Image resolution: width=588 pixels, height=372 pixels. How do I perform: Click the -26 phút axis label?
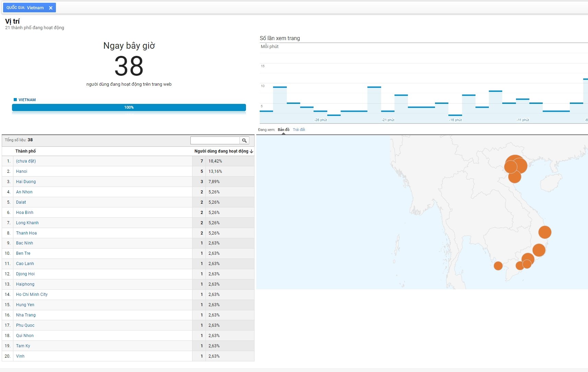pos(320,120)
